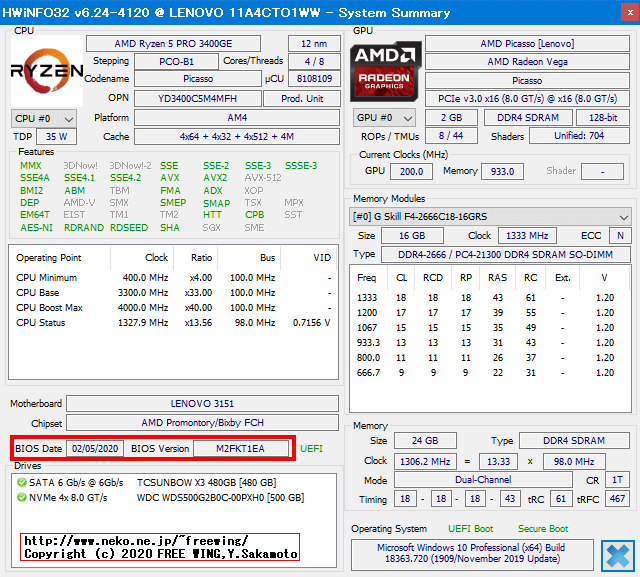Click the AMD Radeon Graphics logo
The image size is (640, 577).
click(385, 70)
